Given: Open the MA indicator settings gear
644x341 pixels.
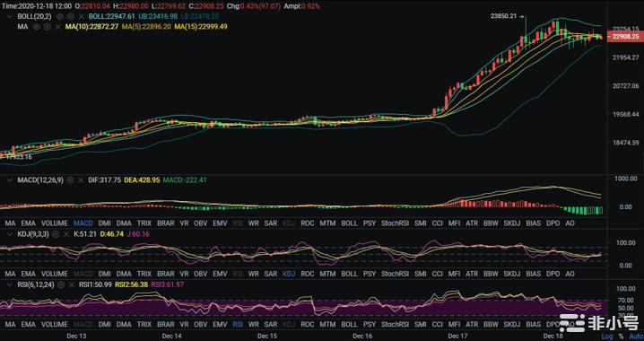Looking at the screenshot, I should pyautogui.click(x=48, y=27).
